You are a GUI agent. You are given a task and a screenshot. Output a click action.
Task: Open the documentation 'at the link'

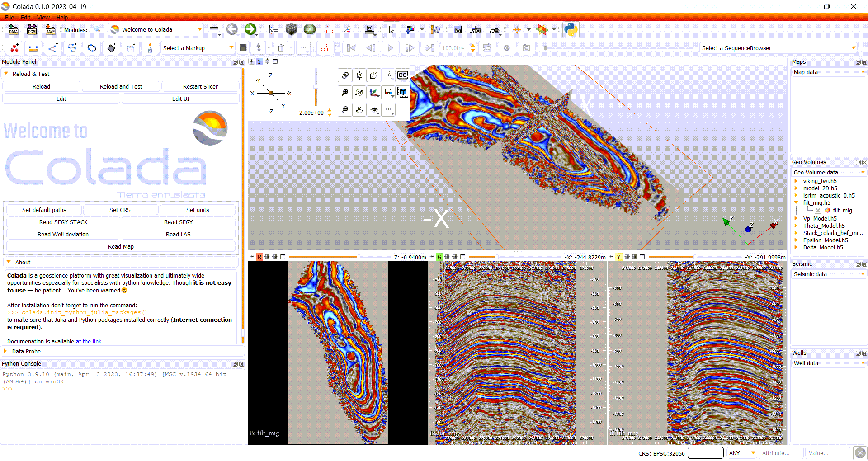pyautogui.click(x=89, y=342)
